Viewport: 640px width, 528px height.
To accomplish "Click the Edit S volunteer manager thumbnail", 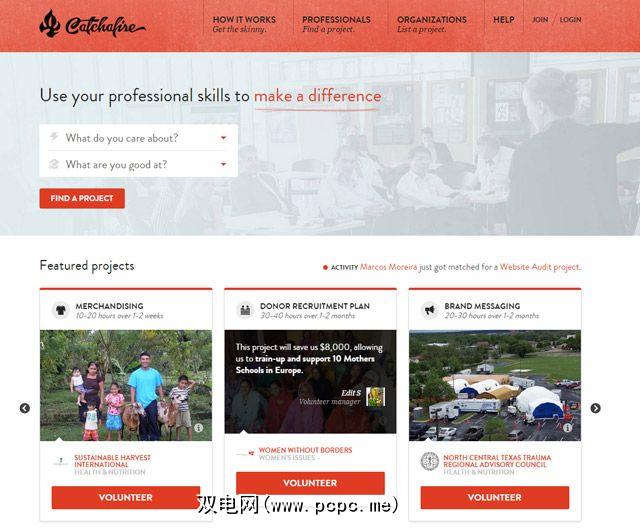I will 376,397.
